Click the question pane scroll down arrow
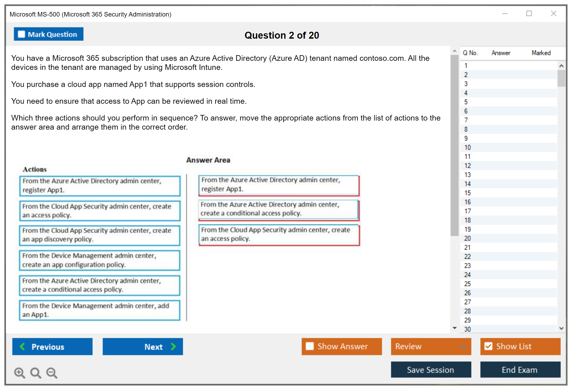This screenshot has height=392, width=574. coord(454,328)
